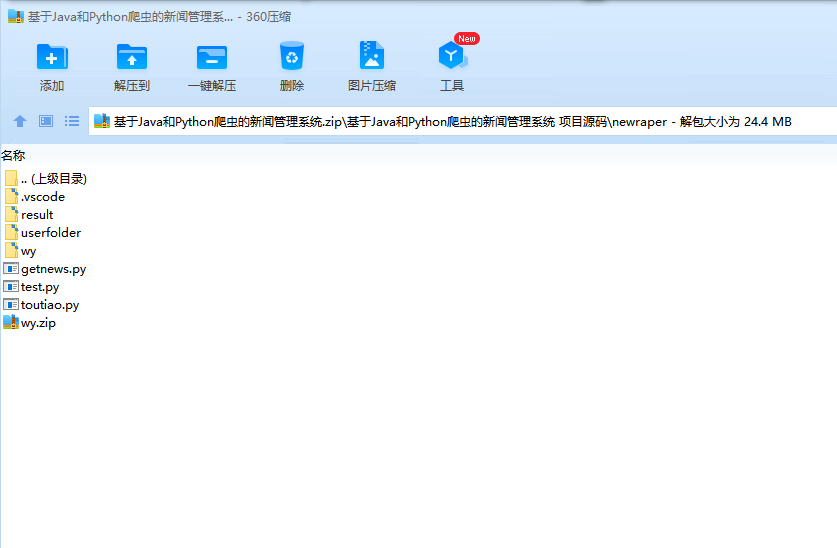Click the 删除 (Delete) trash icon
This screenshot has height=548, width=837.
pyautogui.click(x=292, y=56)
